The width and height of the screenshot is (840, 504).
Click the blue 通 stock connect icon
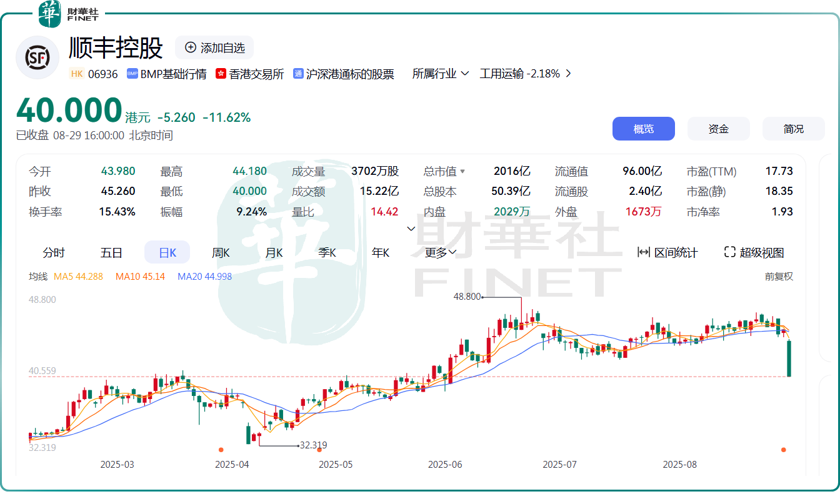point(298,74)
